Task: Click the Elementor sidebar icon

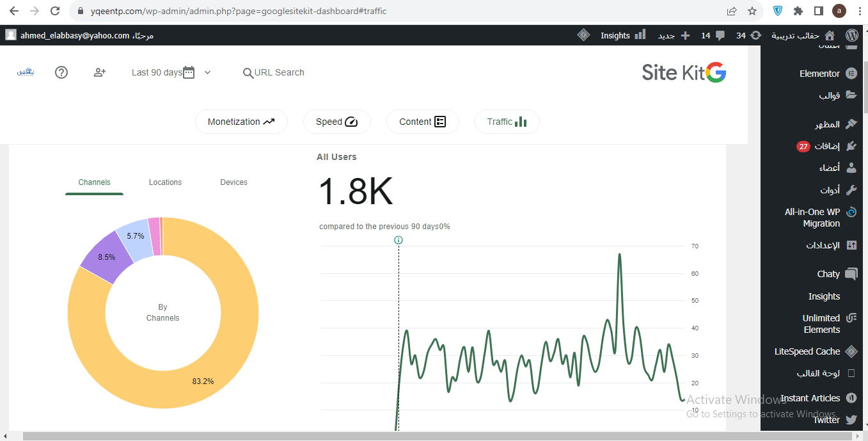Action: click(851, 74)
